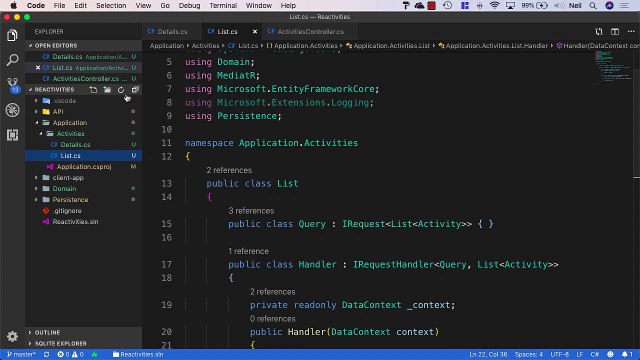Open editor More Actions ellipsis

tap(631, 31)
